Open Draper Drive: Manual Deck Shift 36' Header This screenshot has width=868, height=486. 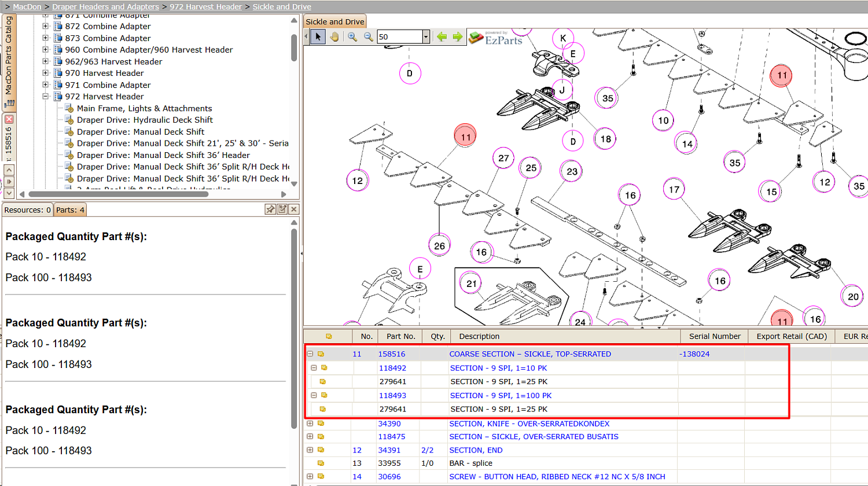163,155
